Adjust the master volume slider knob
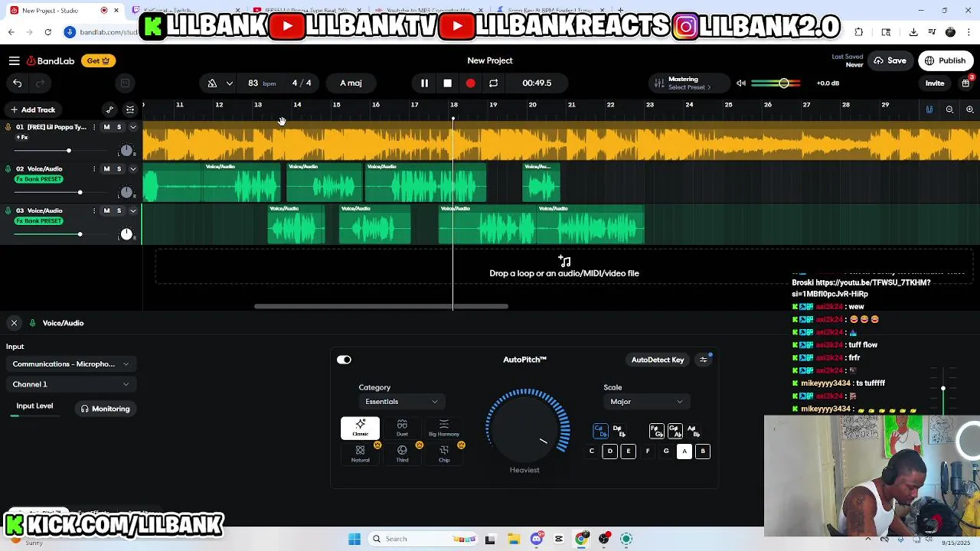Image resolution: width=980 pixels, height=551 pixels. pos(784,83)
